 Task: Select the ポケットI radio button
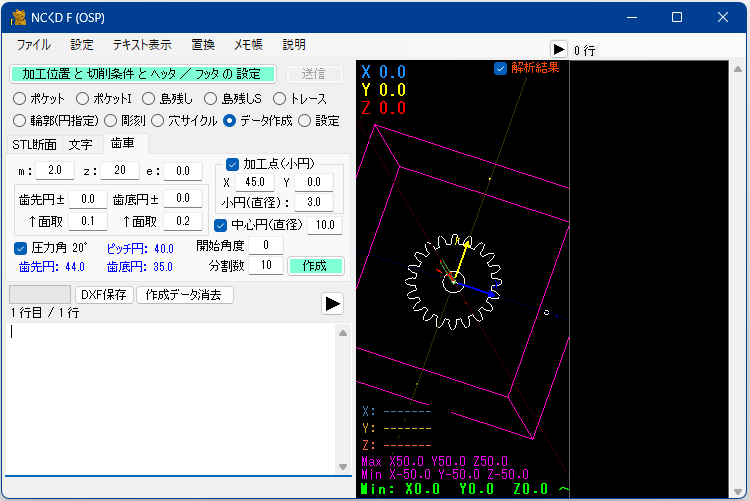(x=82, y=99)
